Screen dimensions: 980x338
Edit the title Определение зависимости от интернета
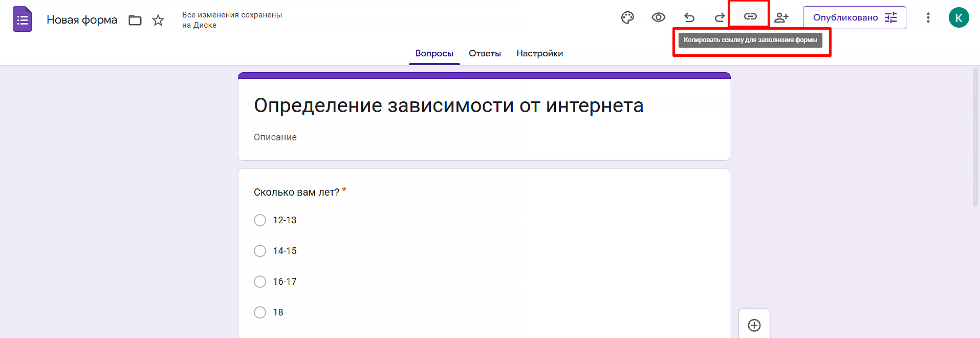pos(449,105)
